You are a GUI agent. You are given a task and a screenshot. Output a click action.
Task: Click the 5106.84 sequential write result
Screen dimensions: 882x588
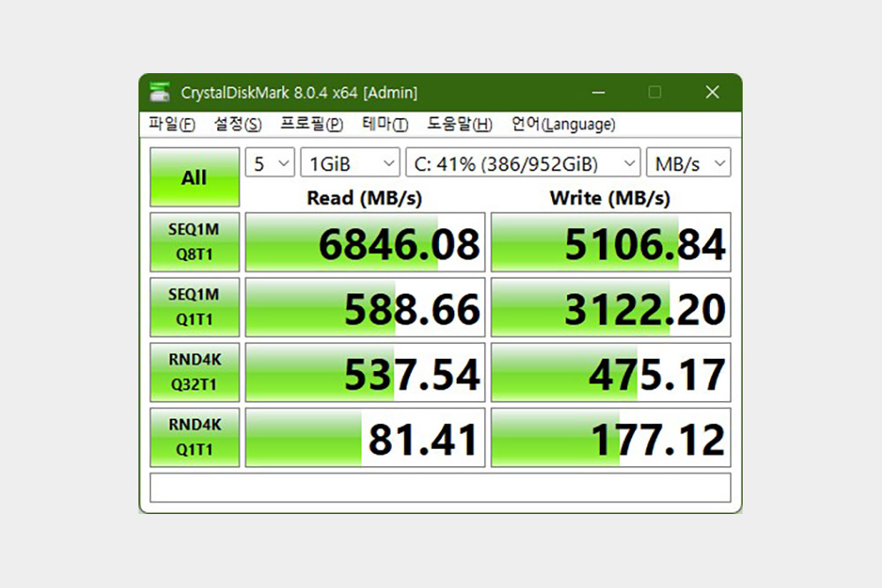(611, 242)
